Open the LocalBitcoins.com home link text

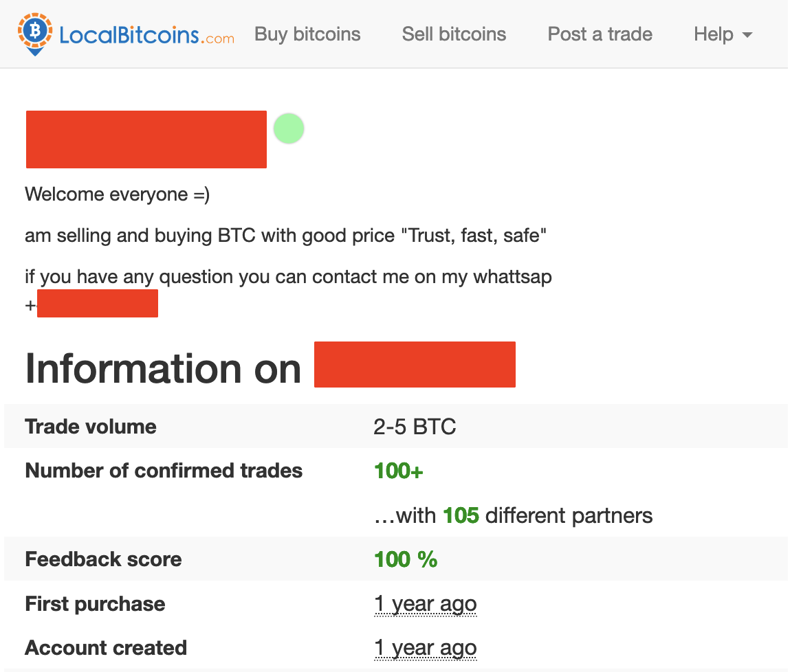click(146, 35)
